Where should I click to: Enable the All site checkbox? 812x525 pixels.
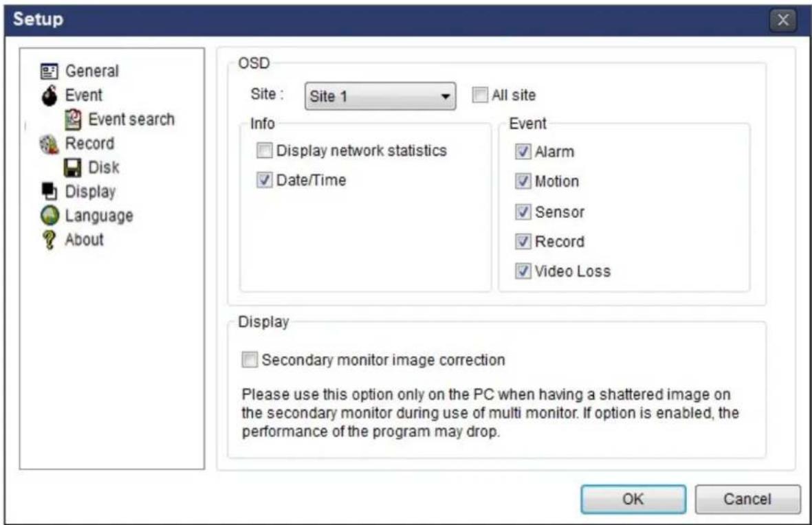(x=480, y=95)
